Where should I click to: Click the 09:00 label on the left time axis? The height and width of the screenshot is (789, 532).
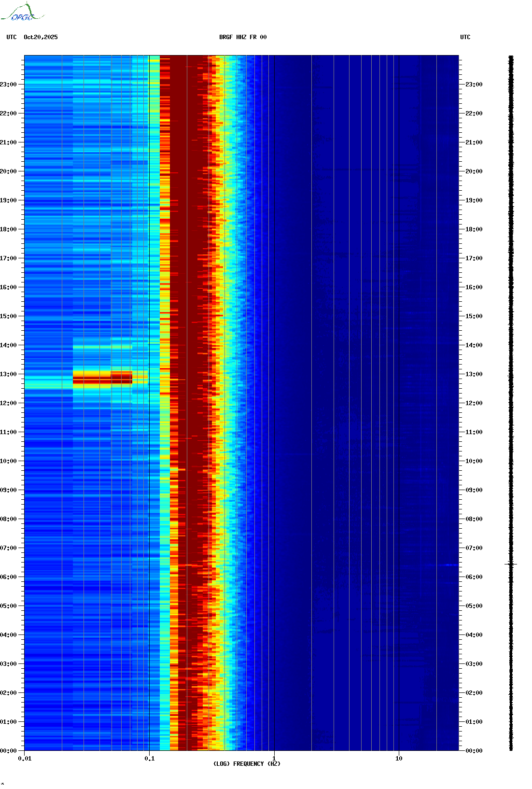[x=8, y=490]
